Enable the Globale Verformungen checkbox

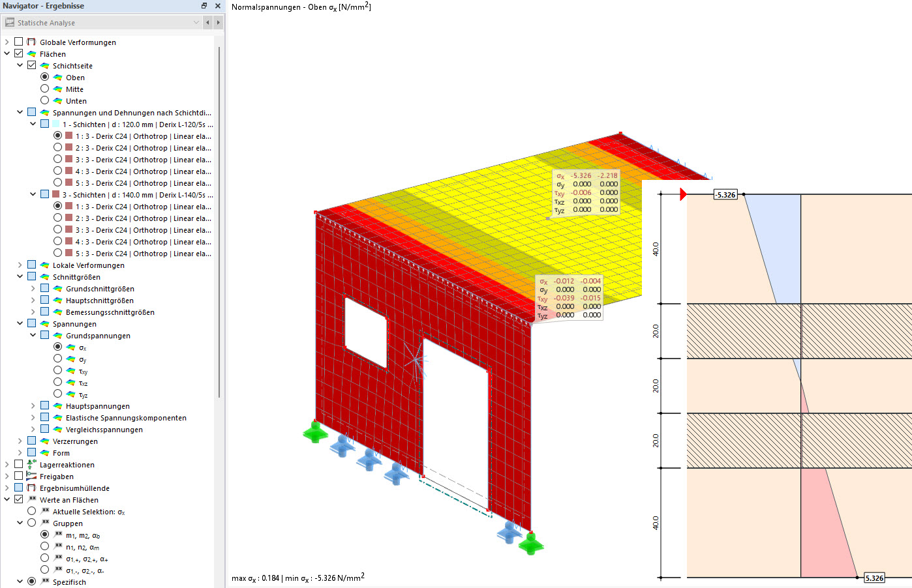pyautogui.click(x=18, y=42)
